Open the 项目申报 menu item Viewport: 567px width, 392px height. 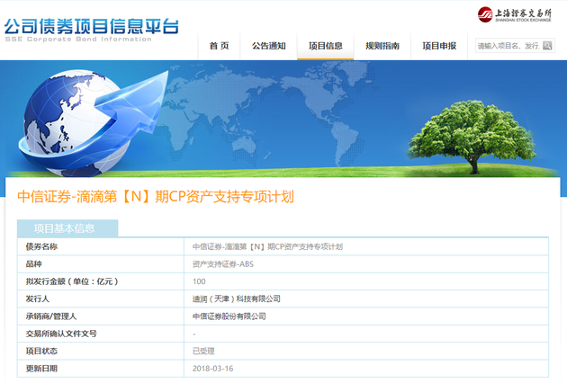click(439, 46)
